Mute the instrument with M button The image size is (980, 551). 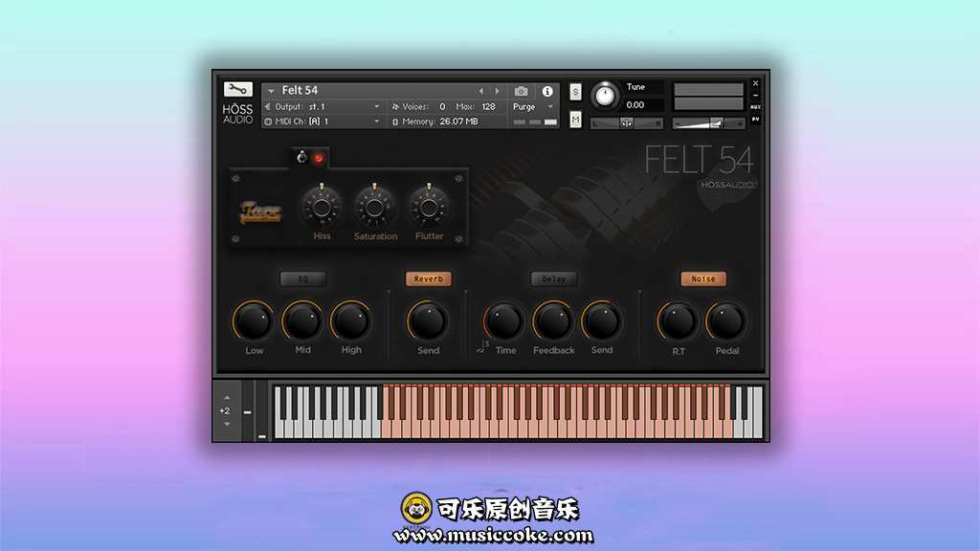575,120
